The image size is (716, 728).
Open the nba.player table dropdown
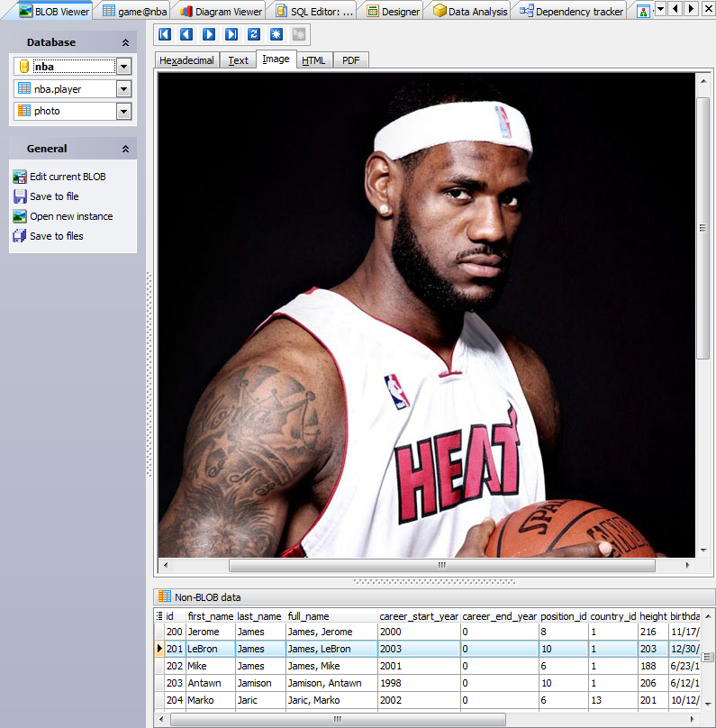tap(124, 89)
